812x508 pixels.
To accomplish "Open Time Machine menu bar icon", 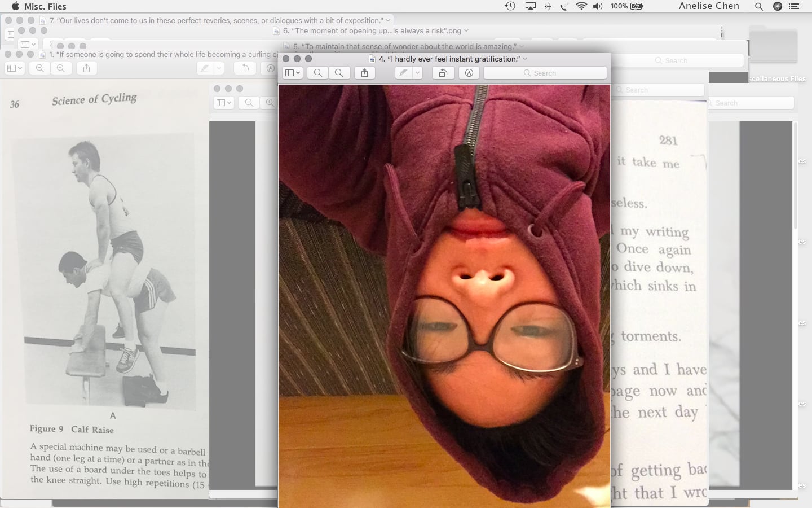I will 510,6.
